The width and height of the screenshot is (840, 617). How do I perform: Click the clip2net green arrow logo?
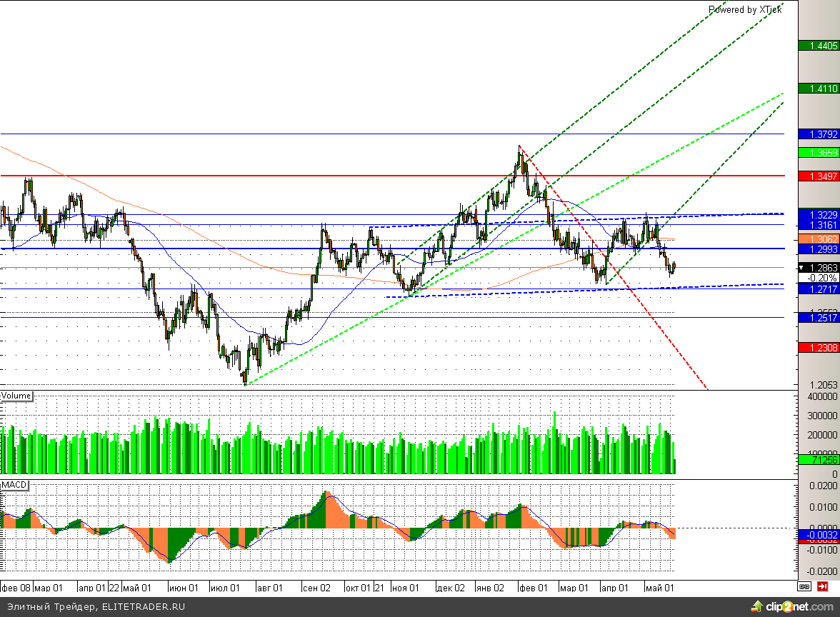pyautogui.click(x=757, y=607)
